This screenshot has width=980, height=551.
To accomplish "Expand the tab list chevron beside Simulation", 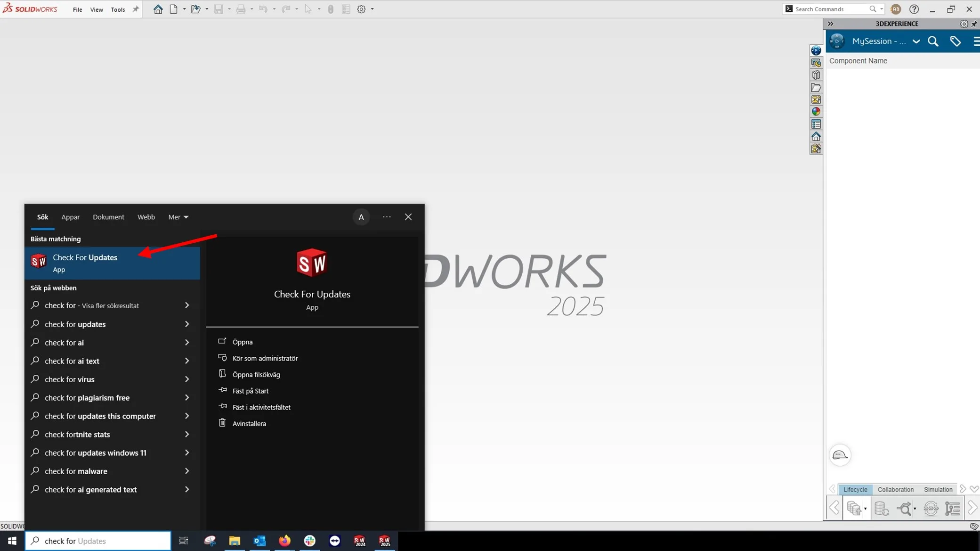I will [x=974, y=489].
